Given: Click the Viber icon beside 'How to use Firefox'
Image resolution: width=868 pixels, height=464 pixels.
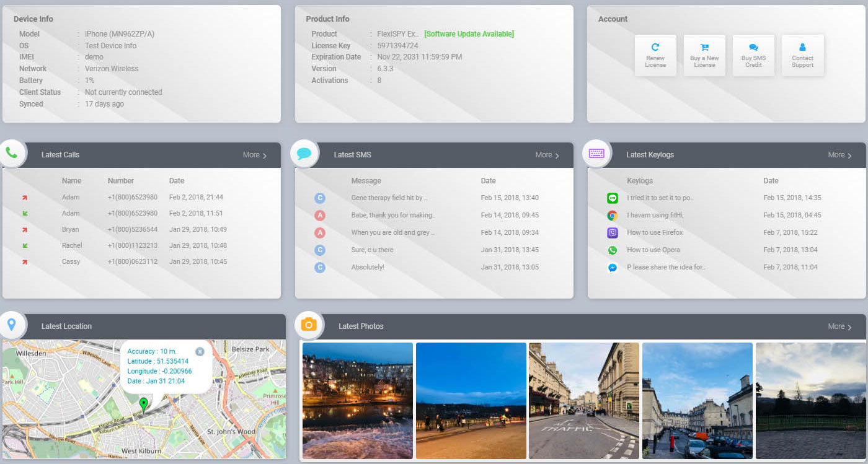Looking at the screenshot, I should click(x=613, y=233).
